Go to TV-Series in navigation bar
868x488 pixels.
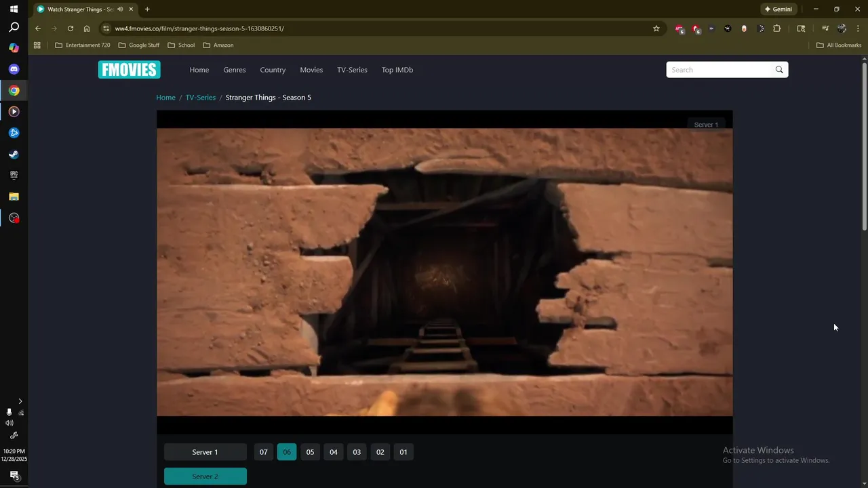click(352, 70)
